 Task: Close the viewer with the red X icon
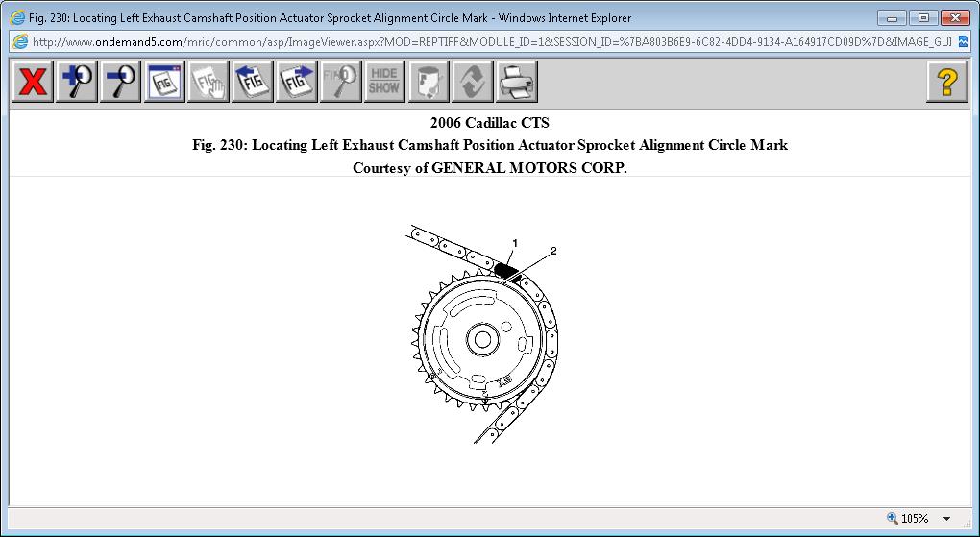point(33,82)
